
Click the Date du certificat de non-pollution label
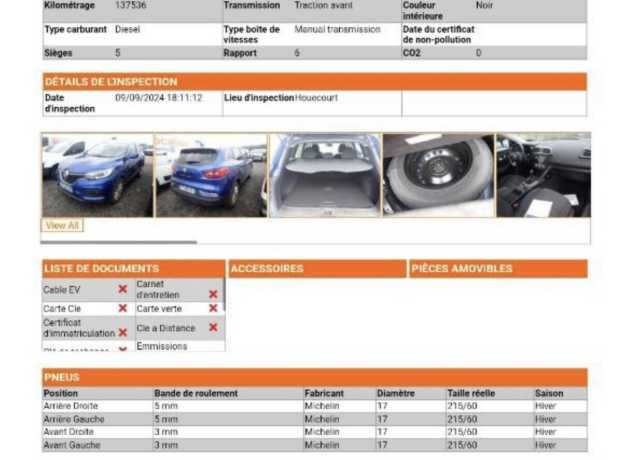(439, 34)
